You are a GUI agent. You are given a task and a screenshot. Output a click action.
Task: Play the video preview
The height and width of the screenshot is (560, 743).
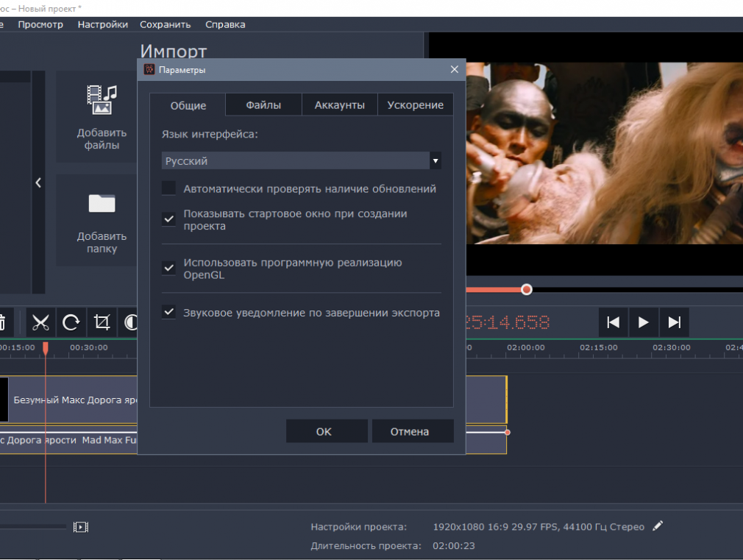(x=643, y=322)
